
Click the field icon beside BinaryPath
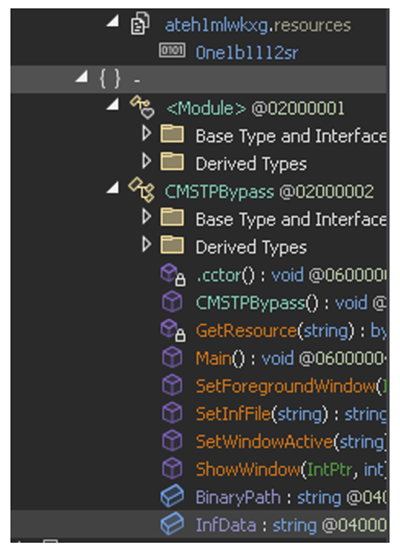(x=172, y=496)
